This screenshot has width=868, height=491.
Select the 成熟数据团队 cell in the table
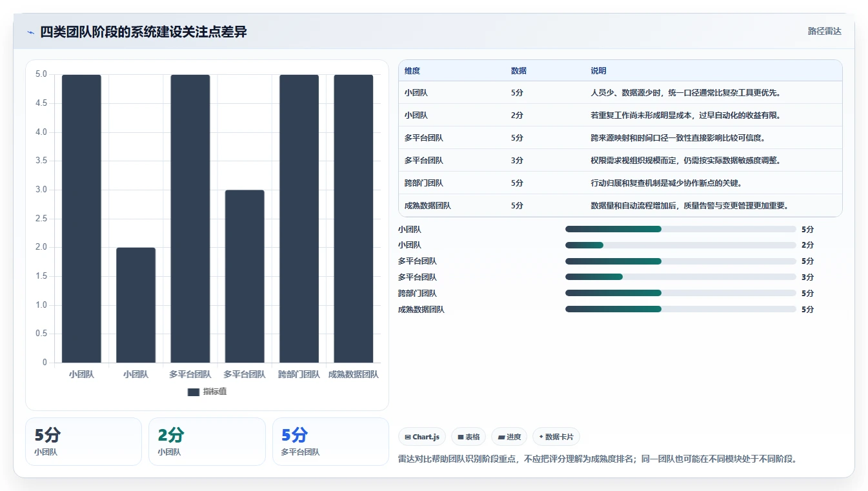(x=428, y=206)
